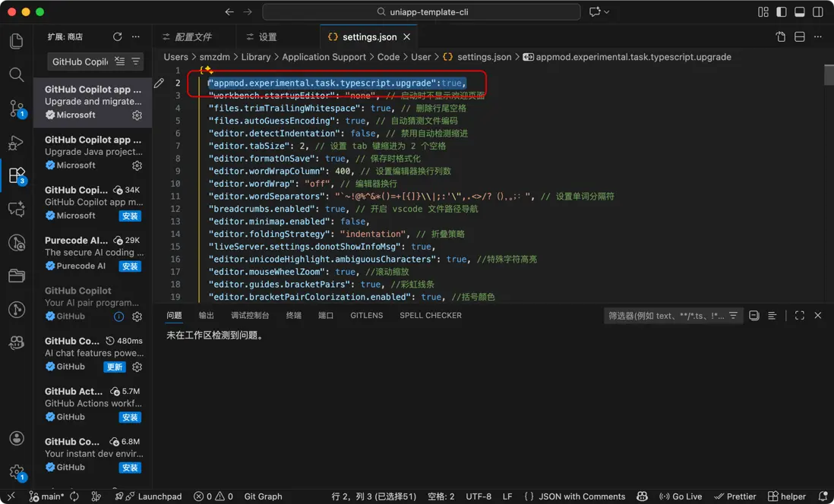Expand the Copilot chat dropdown arrow
834x504 pixels.
tap(606, 12)
